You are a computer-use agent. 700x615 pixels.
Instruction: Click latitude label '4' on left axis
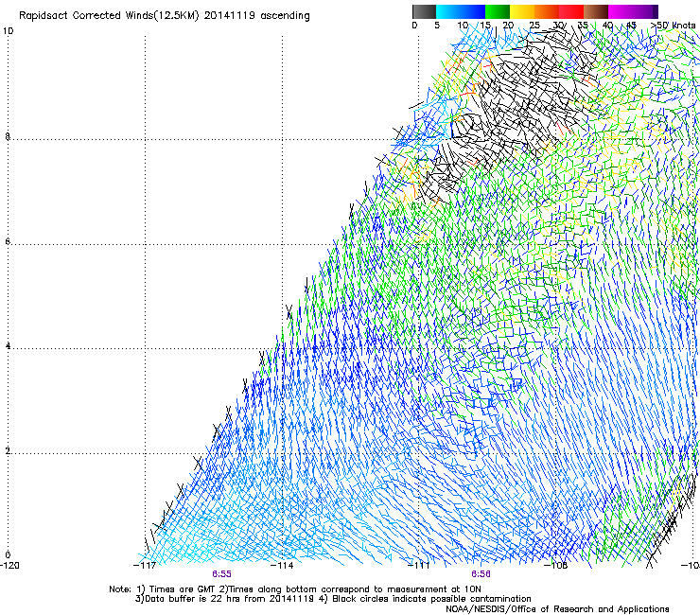(x=8, y=346)
